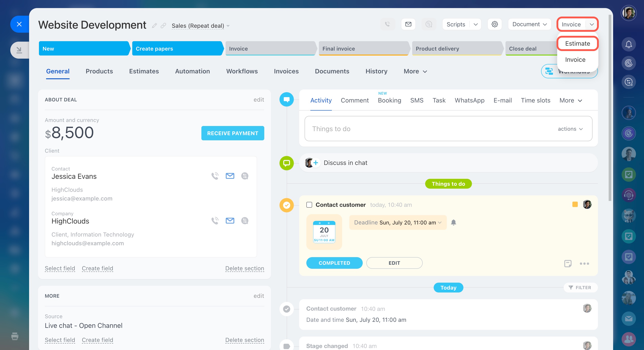Select Estimate from the Invoice menu
Screen dimensions: 644x350
click(x=577, y=43)
